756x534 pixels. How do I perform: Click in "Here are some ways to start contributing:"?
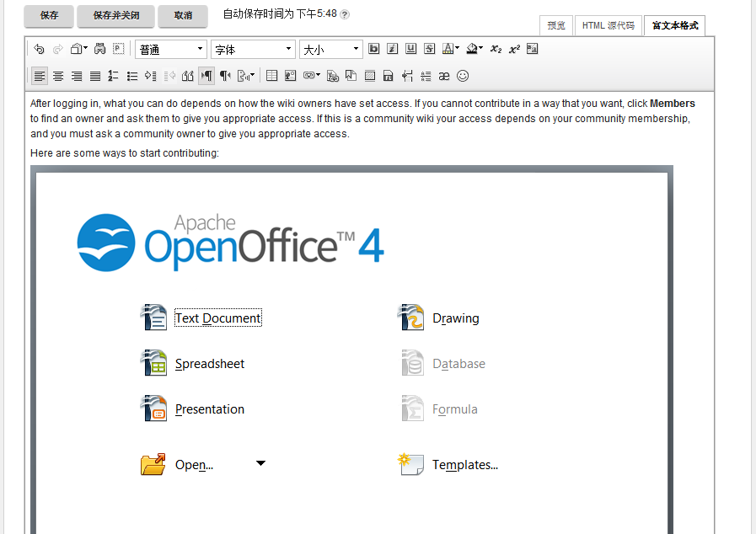[125, 153]
